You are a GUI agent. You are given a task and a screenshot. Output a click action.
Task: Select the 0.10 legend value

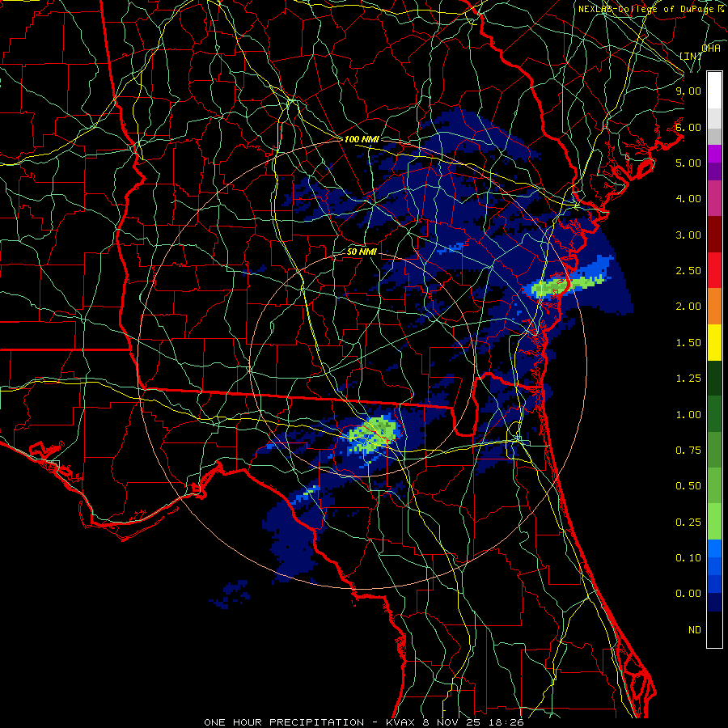point(688,558)
